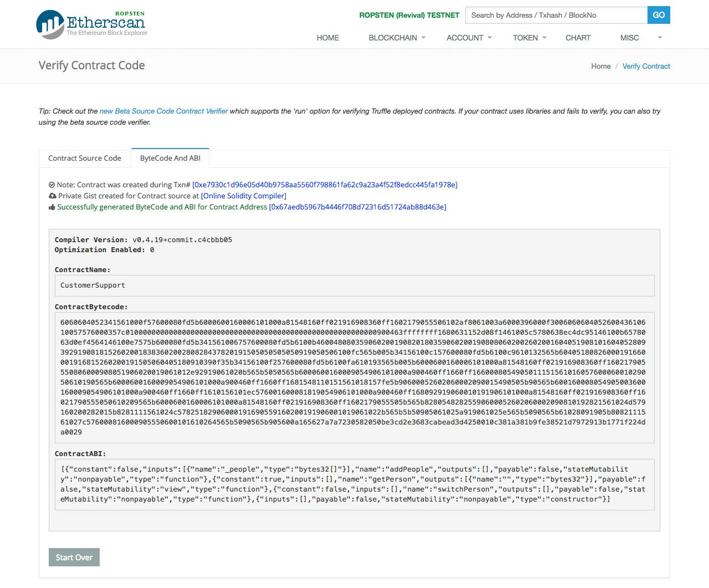This screenshot has width=709, height=588.
Task: Click ROPSTEN (Revival) TESTNET label
Action: tap(409, 15)
